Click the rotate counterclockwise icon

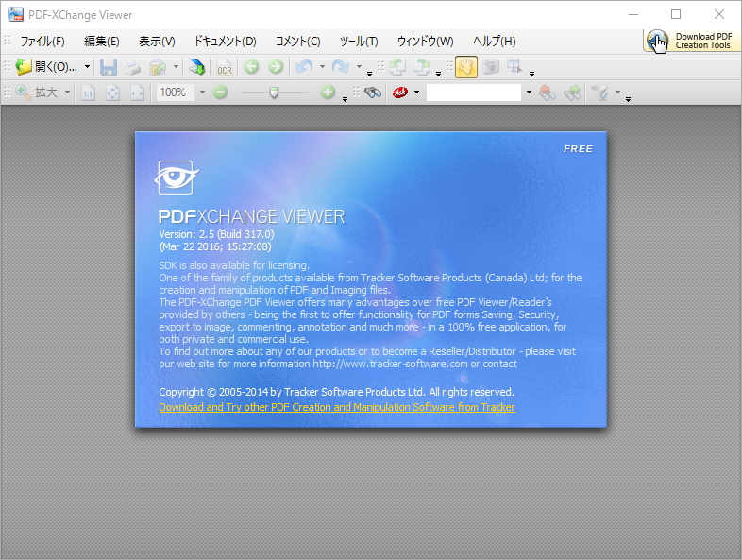(397, 67)
